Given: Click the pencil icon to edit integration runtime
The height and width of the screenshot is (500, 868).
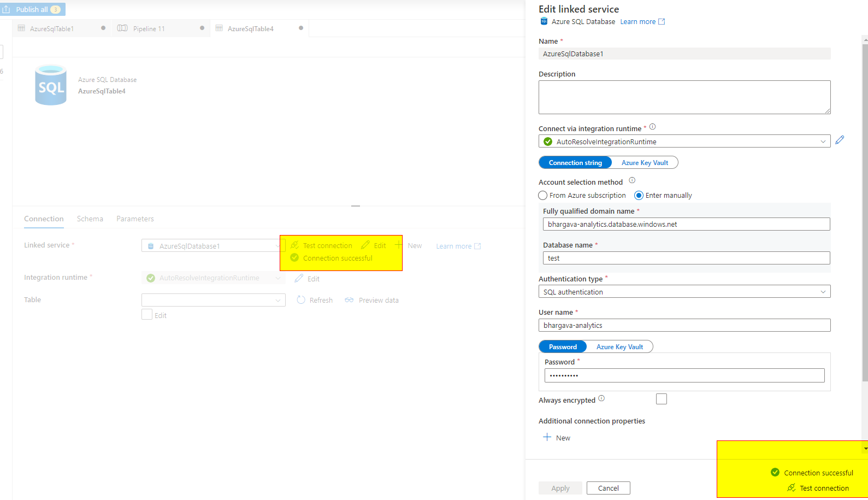Looking at the screenshot, I should click(x=840, y=140).
